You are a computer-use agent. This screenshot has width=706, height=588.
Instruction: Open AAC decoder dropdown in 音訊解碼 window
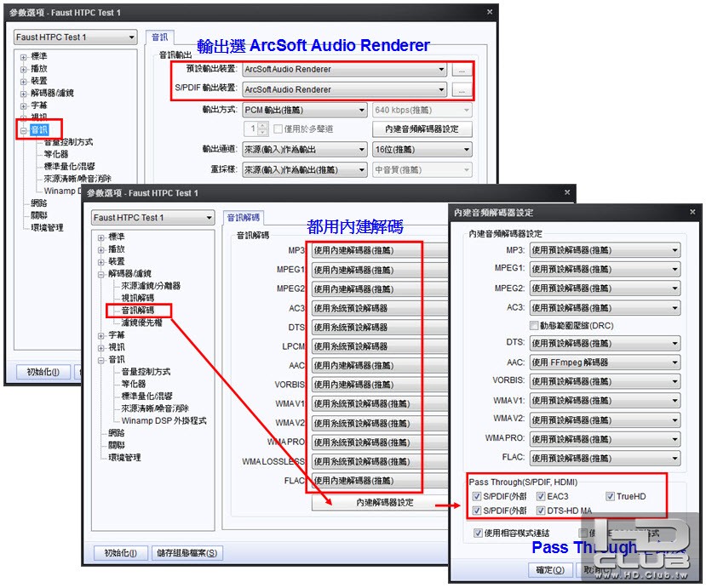pos(380,365)
